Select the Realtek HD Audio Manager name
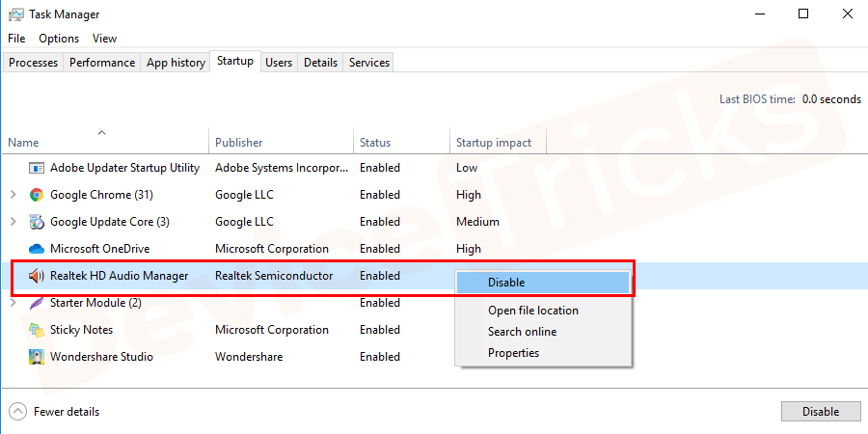The image size is (868, 434). [x=119, y=276]
